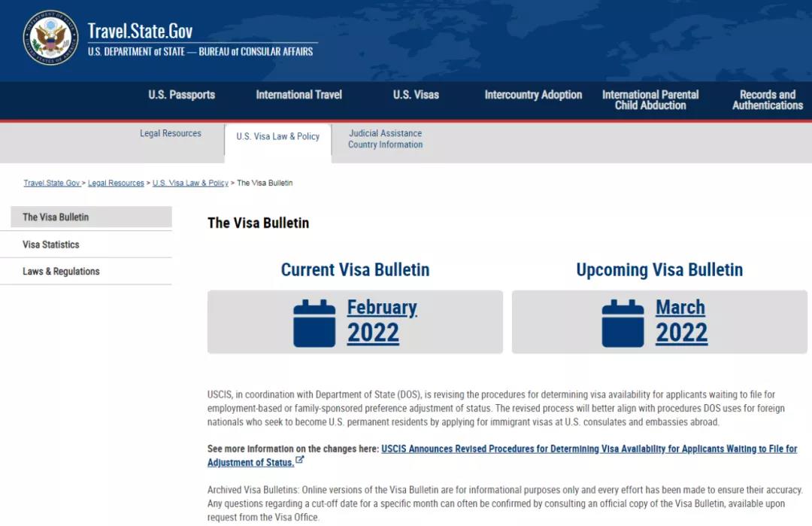The height and width of the screenshot is (526, 812).
Task: Click the Upcoming Visa Bulletin heading
Action: [660, 270]
